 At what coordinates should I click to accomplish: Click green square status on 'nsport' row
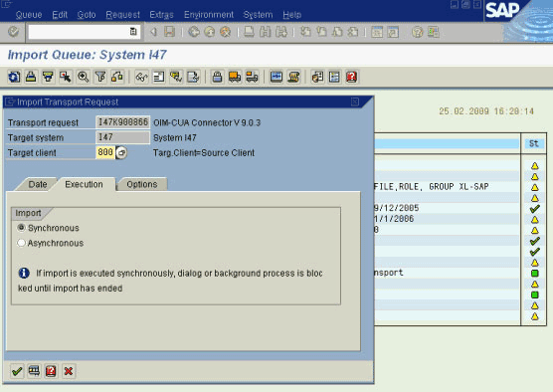click(535, 273)
